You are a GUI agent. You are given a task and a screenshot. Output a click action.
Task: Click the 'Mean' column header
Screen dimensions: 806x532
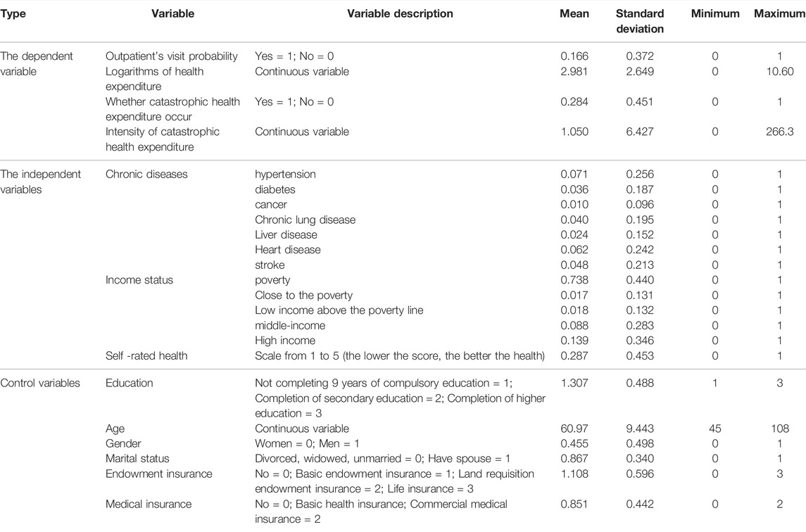(x=574, y=14)
